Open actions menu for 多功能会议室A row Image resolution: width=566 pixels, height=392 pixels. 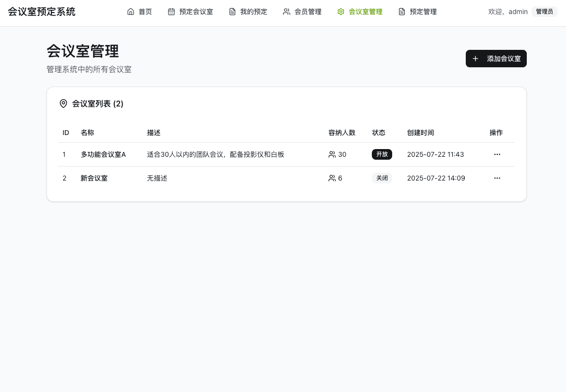tap(497, 154)
